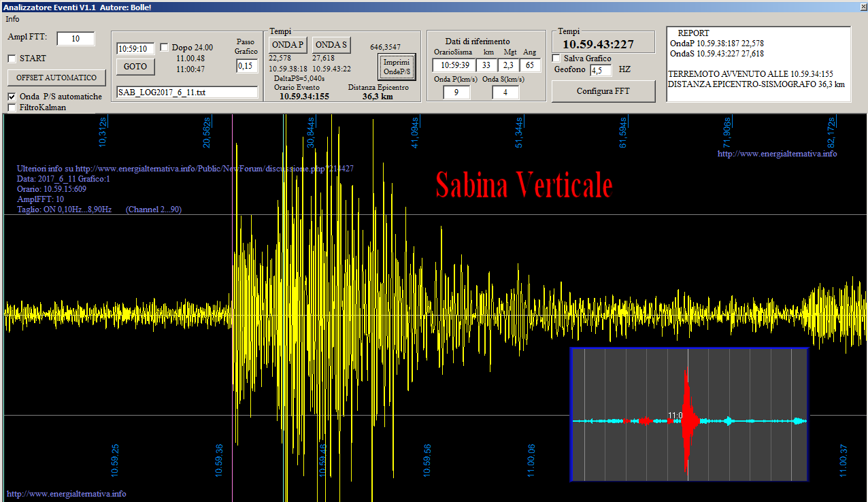This screenshot has width=868, height=502.
Task: Click the energialternativa.info link at top right
Action: pos(778,154)
